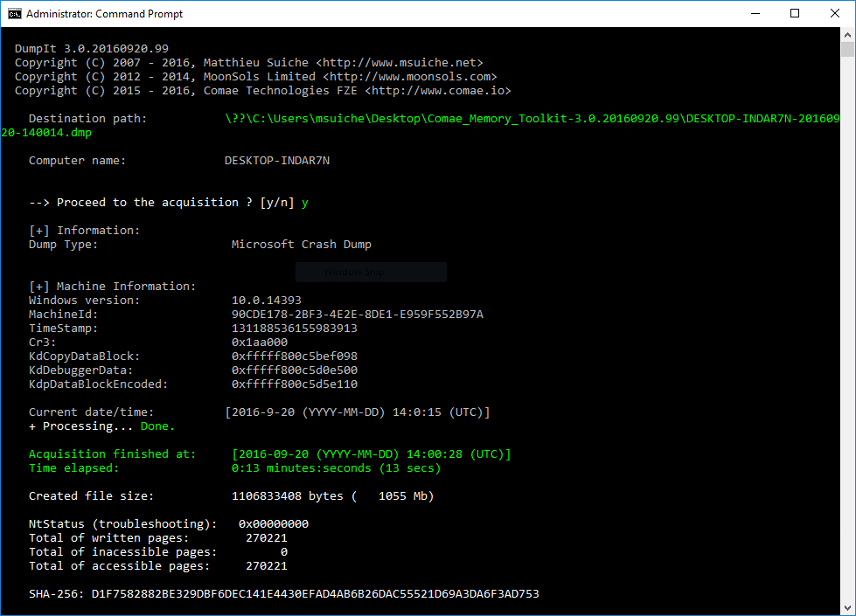
Task: Click the MachineId GUID value
Action: click(x=357, y=315)
